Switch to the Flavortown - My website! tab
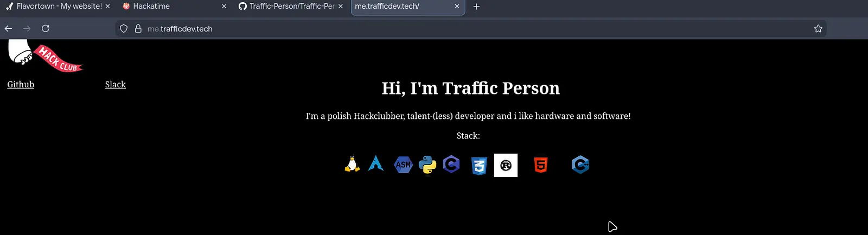This screenshot has height=235, width=868. (x=58, y=7)
